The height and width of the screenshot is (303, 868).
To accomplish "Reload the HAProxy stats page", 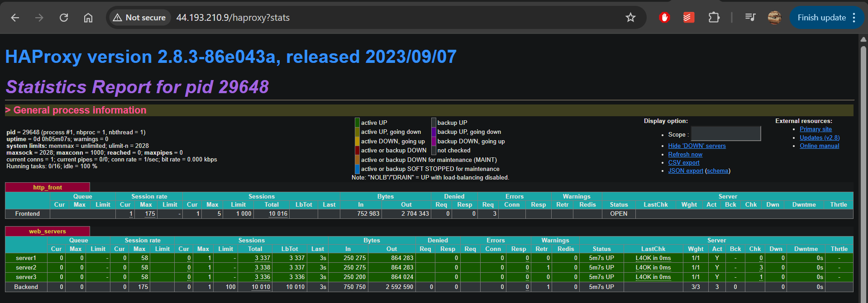I will [64, 18].
